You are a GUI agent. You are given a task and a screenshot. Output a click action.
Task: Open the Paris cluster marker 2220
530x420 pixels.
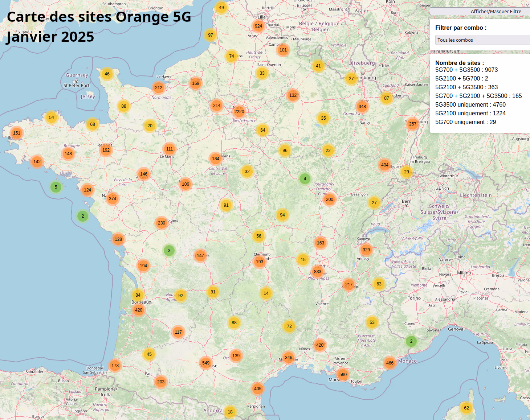tap(239, 112)
